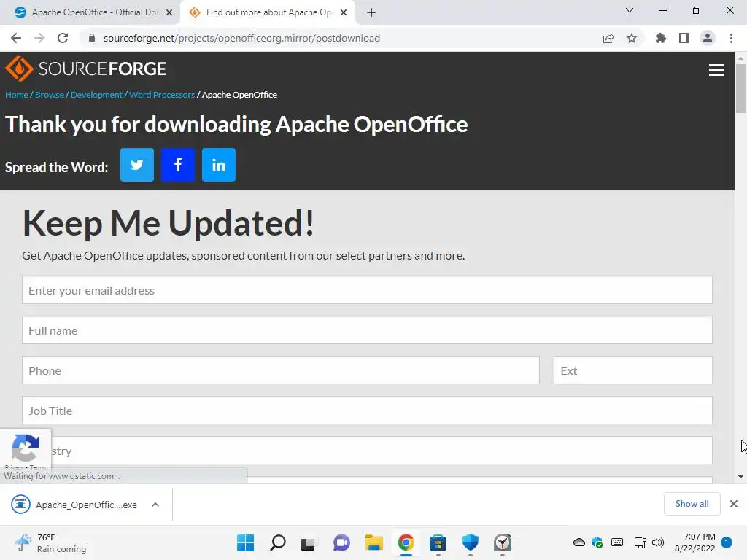Show all downloads

tap(692, 504)
